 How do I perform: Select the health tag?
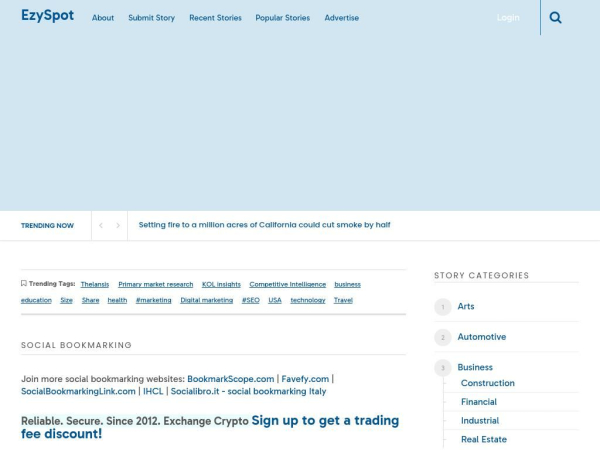click(117, 300)
